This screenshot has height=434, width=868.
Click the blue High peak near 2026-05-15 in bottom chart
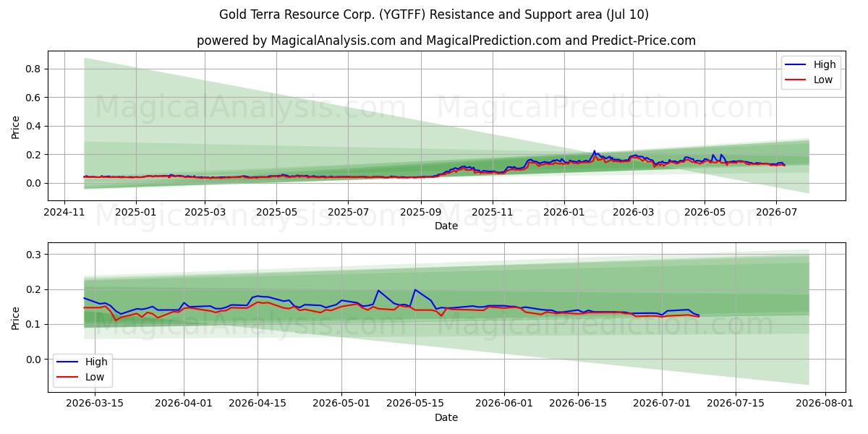415,289
